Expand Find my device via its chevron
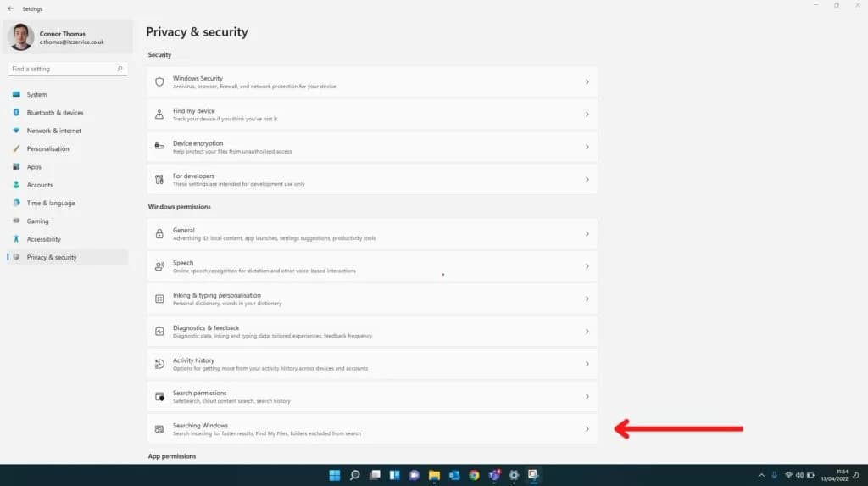 [x=587, y=115]
